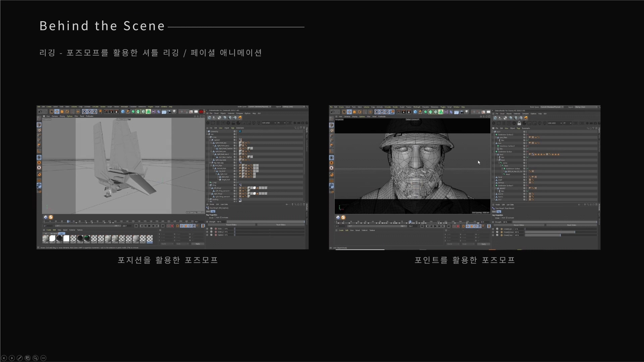Select the Move tool in the toolbar
Viewport: 644px width, 362px height.
click(57, 112)
